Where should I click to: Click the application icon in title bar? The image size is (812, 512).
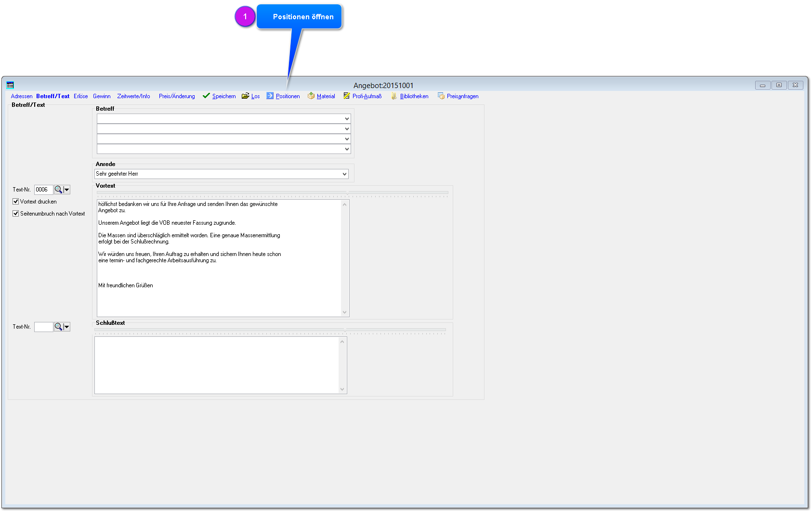(10, 85)
